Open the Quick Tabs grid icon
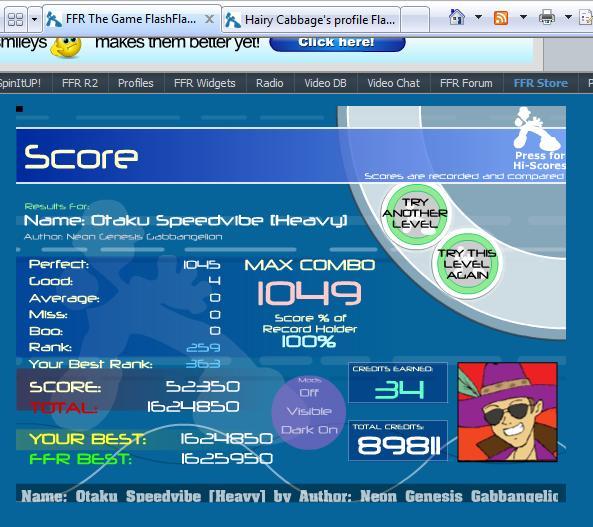The height and width of the screenshot is (527, 593). point(16,19)
